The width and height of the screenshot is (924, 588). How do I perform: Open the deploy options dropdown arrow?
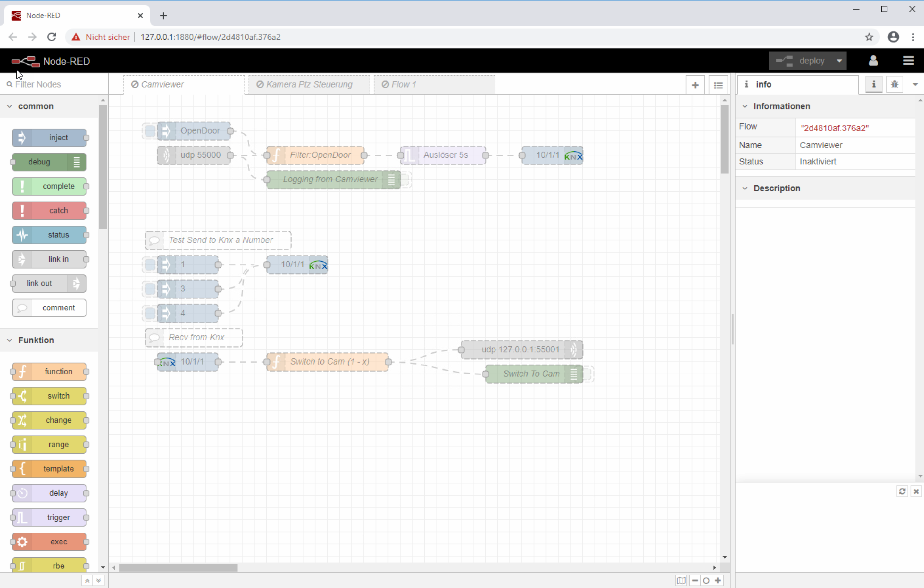(x=839, y=61)
